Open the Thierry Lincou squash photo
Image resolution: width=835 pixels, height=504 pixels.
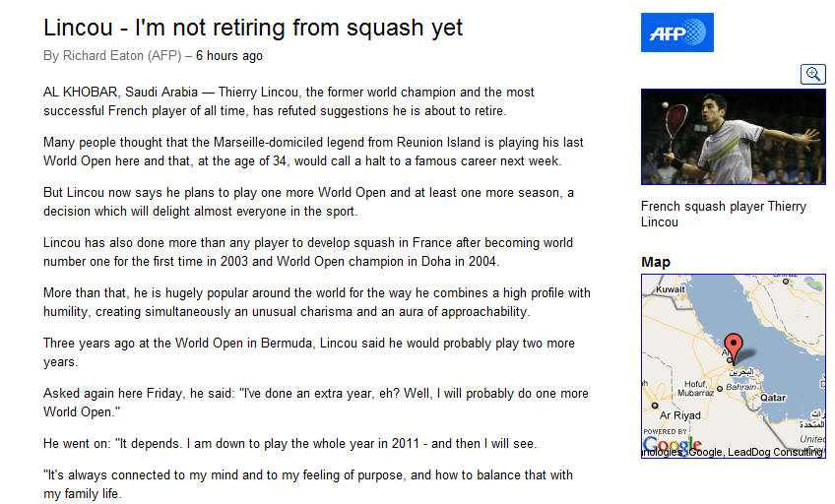tap(733, 137)
